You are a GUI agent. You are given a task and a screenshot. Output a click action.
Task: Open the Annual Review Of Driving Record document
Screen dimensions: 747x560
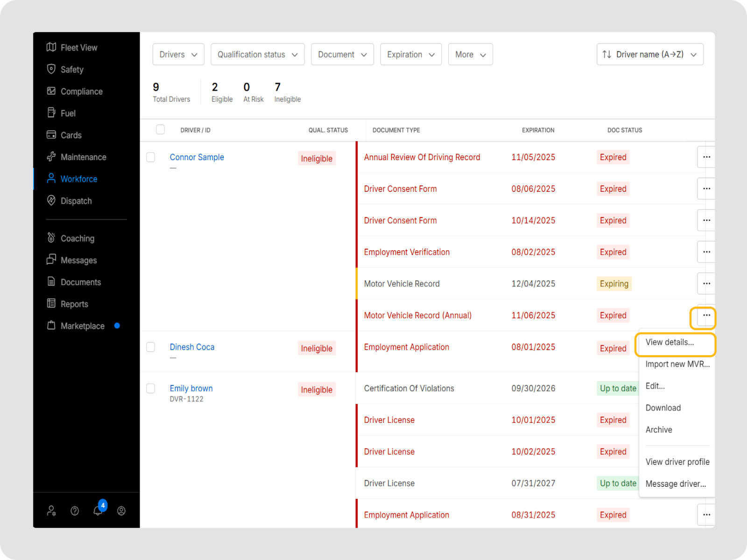pos(422,157)
